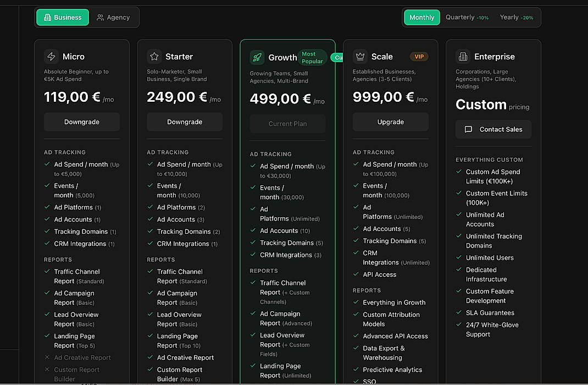
Task: Click 'Ad Accounts (10)' in Growth plan
Action: 285,231
